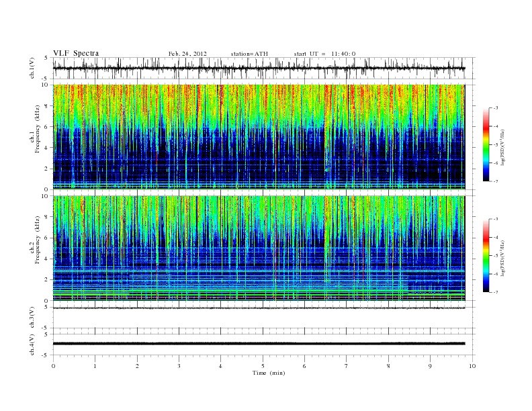The height and width of the screenshot is (411, 532).
Task: Click the "5" tick of ch.1(V) axis
Action: [46, 58]
